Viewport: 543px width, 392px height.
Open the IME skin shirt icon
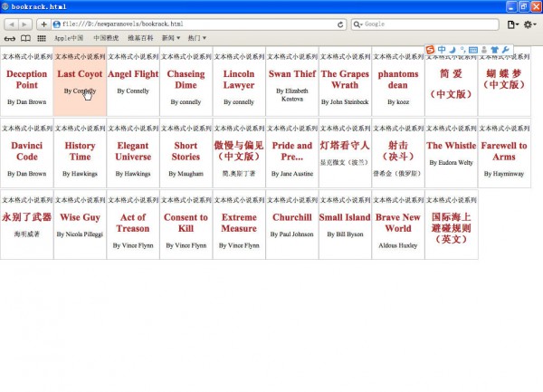pos(494,50)
